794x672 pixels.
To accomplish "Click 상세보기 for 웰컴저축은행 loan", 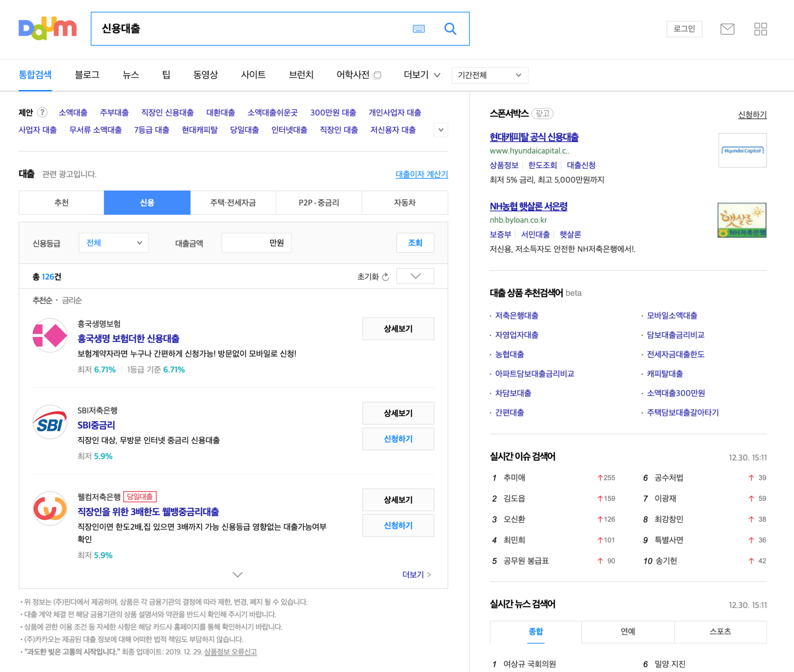I will click(x=398, y=500).
